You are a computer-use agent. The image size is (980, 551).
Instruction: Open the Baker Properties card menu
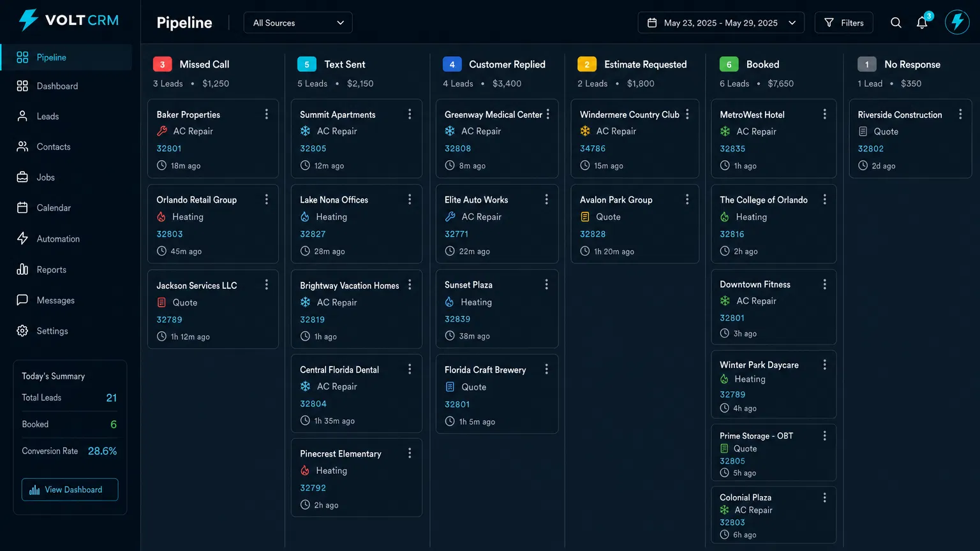pos(267,114)
